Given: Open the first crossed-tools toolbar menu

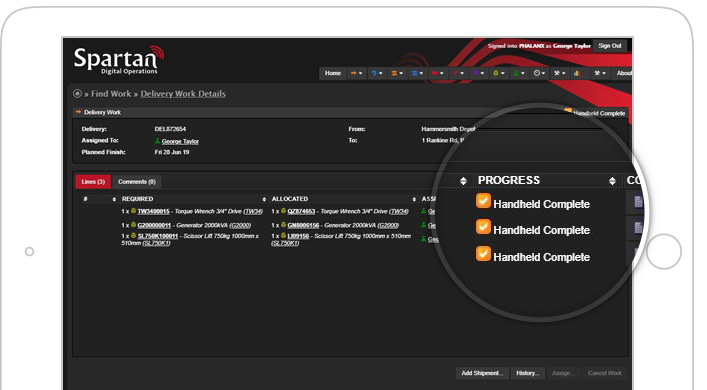Looking at the screenshot, I should (x=560, y=73).
